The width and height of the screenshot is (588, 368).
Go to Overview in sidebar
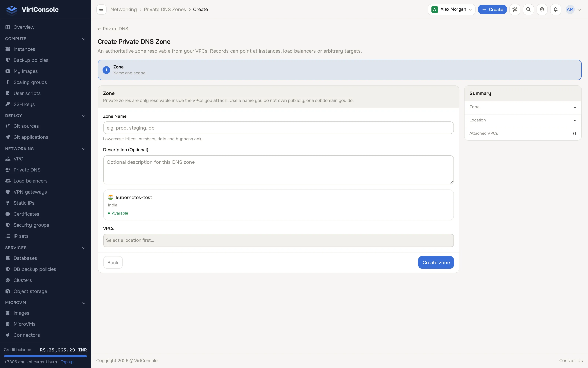pyautogui.click(x=45, y=27)
